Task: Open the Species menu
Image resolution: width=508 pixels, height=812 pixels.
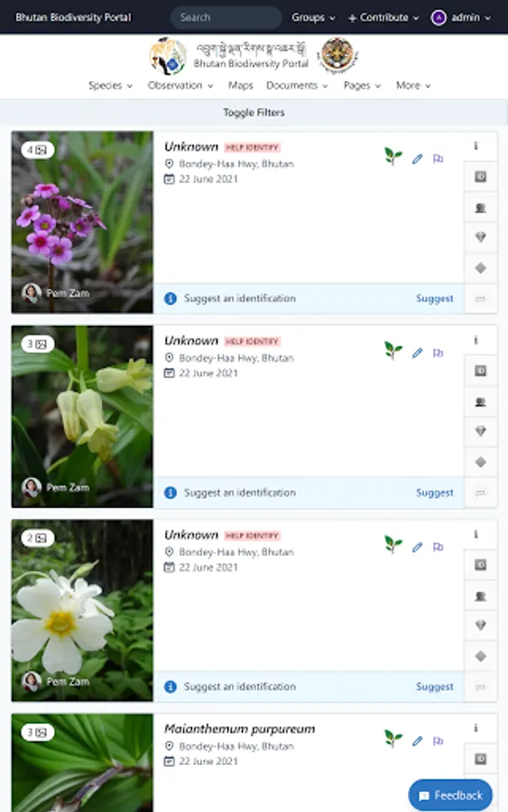Action: (110, 86)
